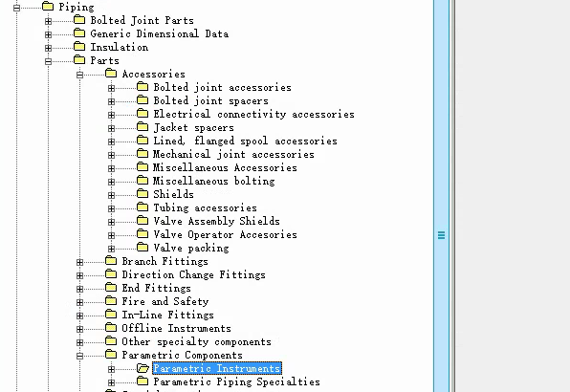
Task: Collapse the Parametric Components node
Action: click(x=80, y=356)
